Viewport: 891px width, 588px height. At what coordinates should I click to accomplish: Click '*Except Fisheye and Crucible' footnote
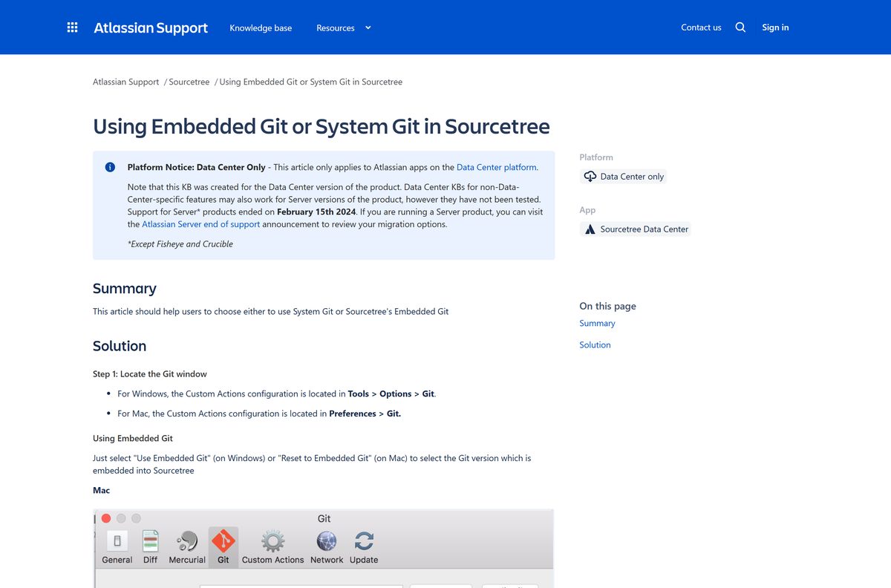[x=180, y=244]
